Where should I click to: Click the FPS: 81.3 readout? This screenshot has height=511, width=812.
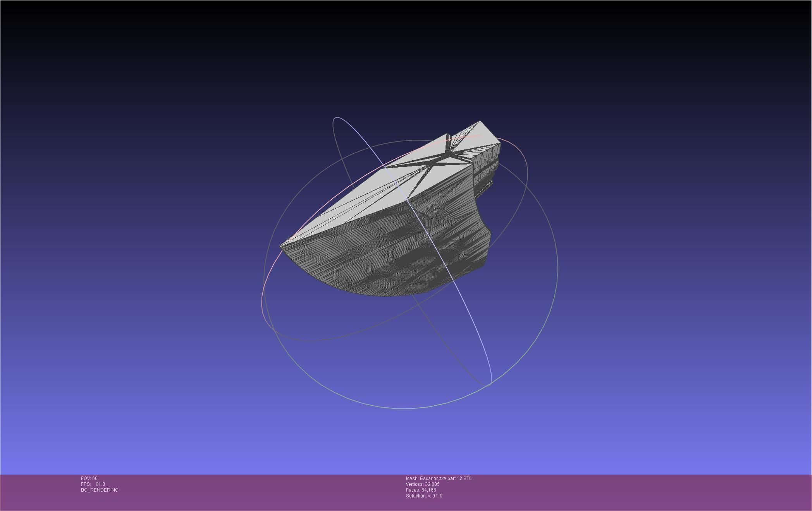click(93, 484)
